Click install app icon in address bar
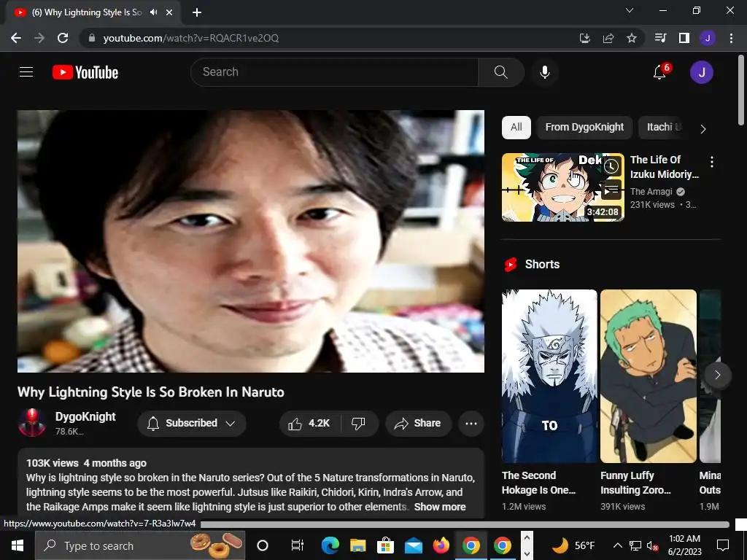Viewport: 747px width, 560px height. (585, 38)
